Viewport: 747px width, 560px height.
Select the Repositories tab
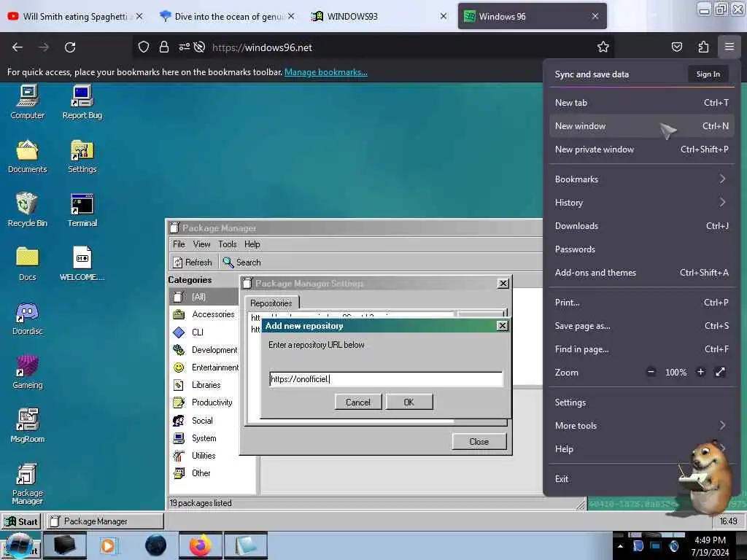coord(271,303)
